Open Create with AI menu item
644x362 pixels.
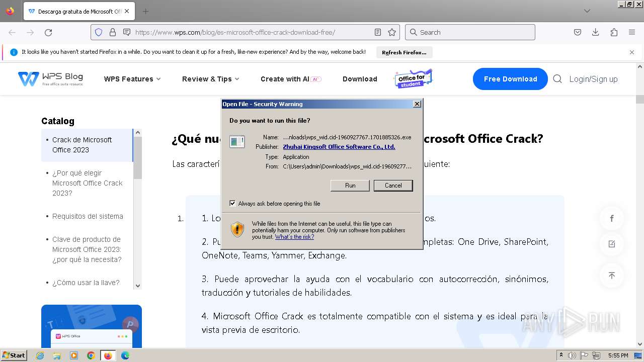(291, 79)
